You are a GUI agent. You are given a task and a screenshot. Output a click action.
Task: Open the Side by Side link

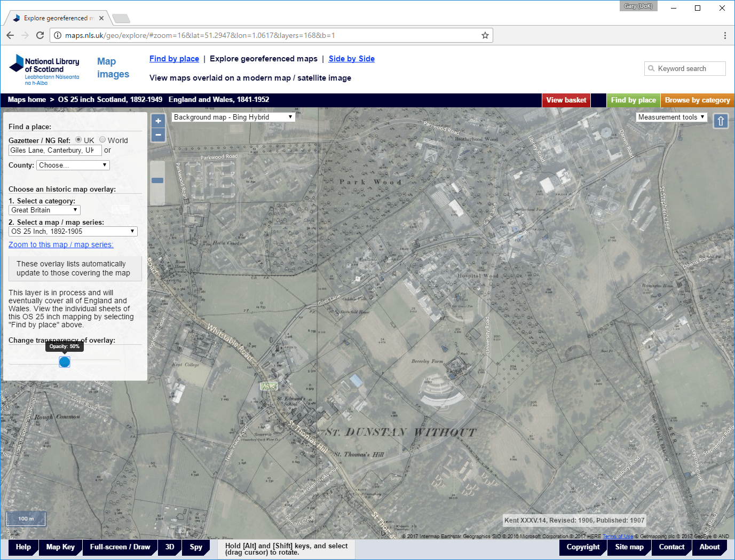352,59
